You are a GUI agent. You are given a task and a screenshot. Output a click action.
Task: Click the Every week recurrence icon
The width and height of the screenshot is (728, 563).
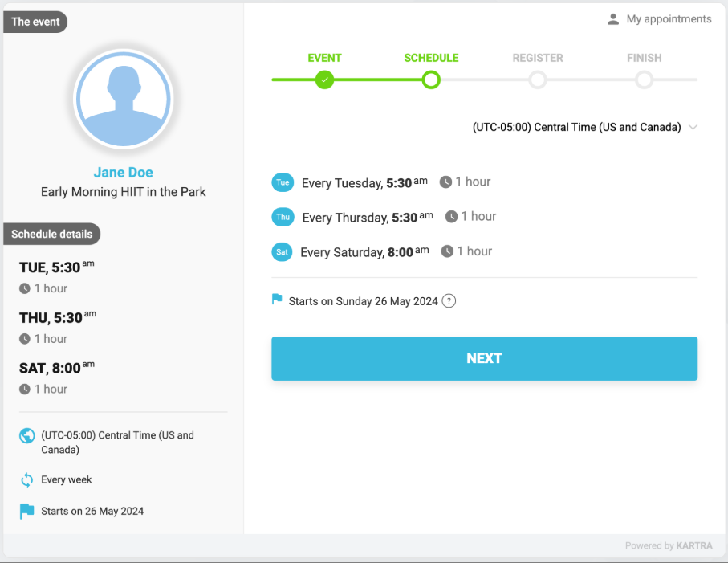[x=25, y=479]
